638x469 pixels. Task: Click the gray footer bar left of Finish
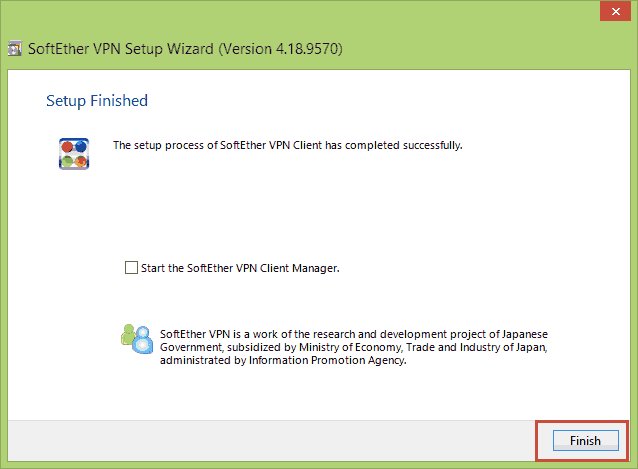(x=271, y=441)
